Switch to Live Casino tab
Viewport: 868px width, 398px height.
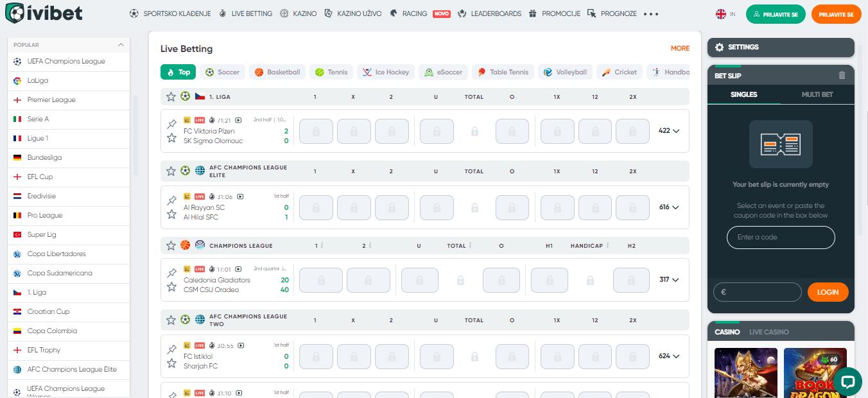(769, 332)
